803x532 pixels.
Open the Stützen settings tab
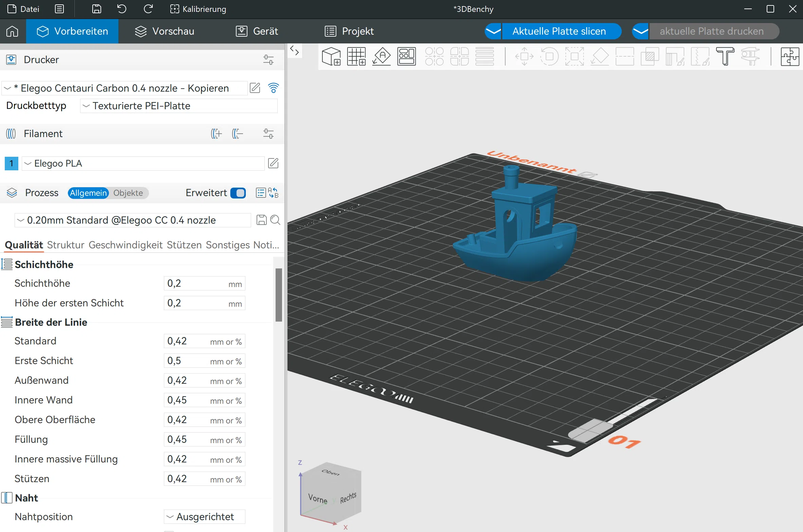(x=184, y=245)
